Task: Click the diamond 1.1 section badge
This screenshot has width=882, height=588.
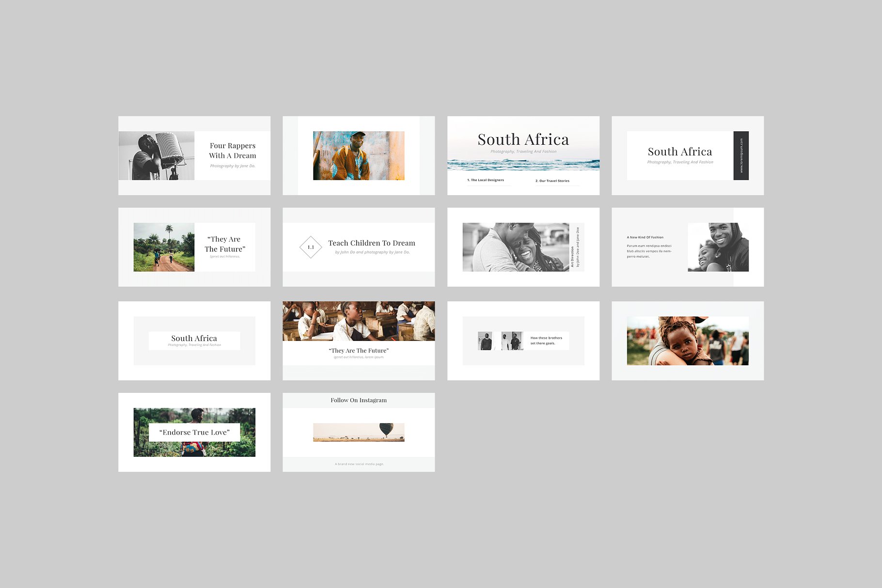Action: pyautogui.click(x=312, y=247)
